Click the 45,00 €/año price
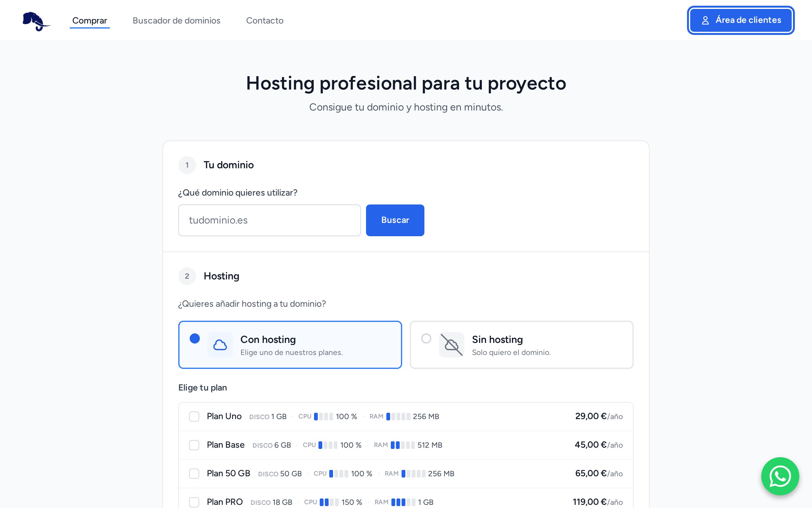This screenshot has width=812, height=508. [x=599, y=445]
